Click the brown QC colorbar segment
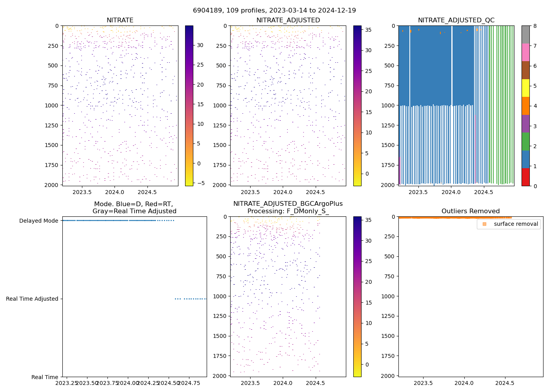This screenshot has width=549, height=392. click(x=525, y=70)
